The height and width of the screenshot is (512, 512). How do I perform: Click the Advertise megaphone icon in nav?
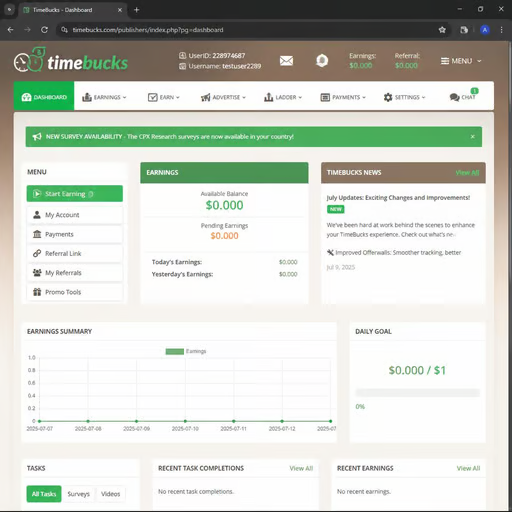205,97
